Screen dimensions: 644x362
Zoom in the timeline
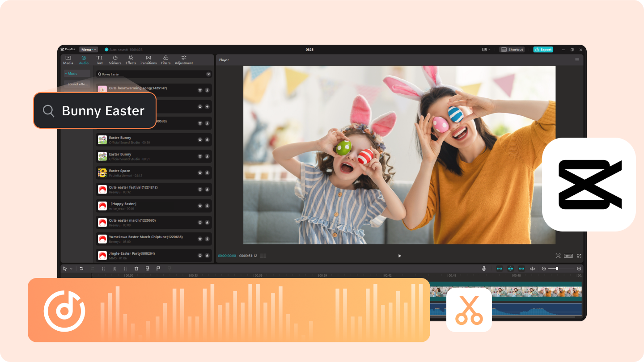[x=579, y=269]
